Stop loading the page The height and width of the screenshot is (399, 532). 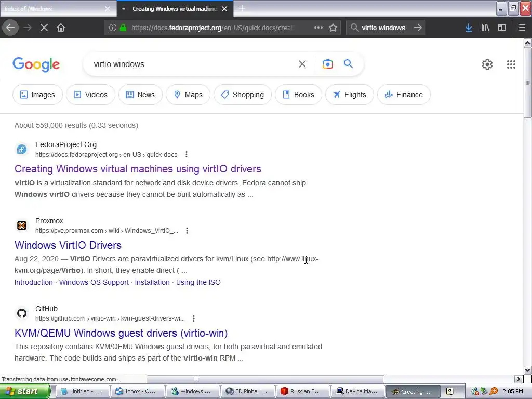(x=44, y=28)
